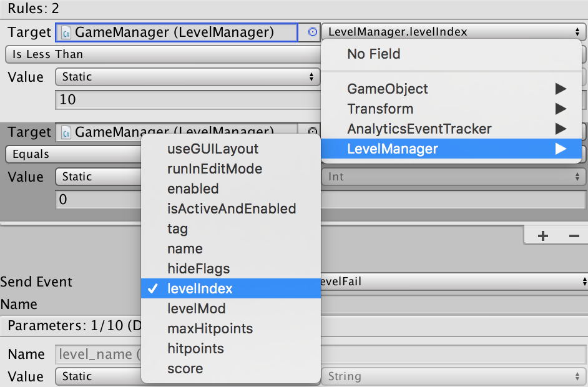Expand the Transform submenu arrow
The width and height of the screenshot is (588, 387).
[561, 109]
